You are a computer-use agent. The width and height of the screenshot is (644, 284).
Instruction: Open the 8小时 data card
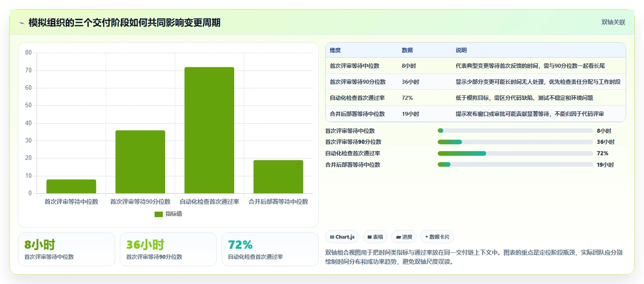66,249
